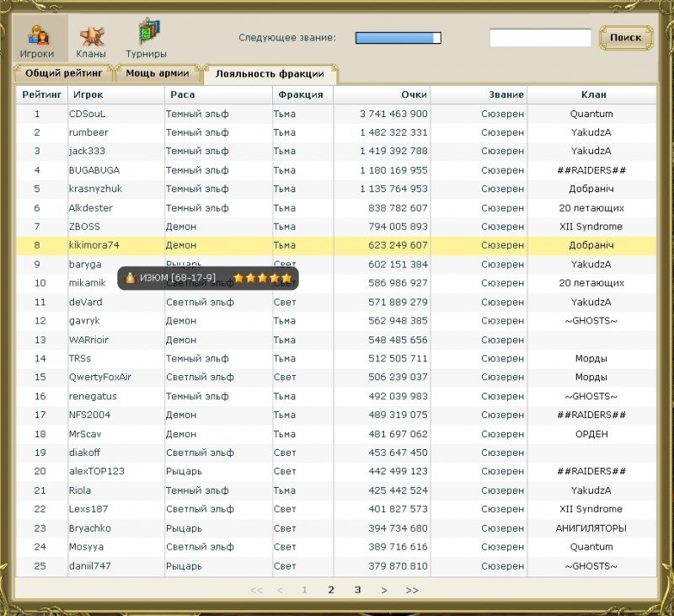Go to page 3 of rankings
The height and width of the screenshot is (616, 674).
pyautogui.click(x=357, y=590)
